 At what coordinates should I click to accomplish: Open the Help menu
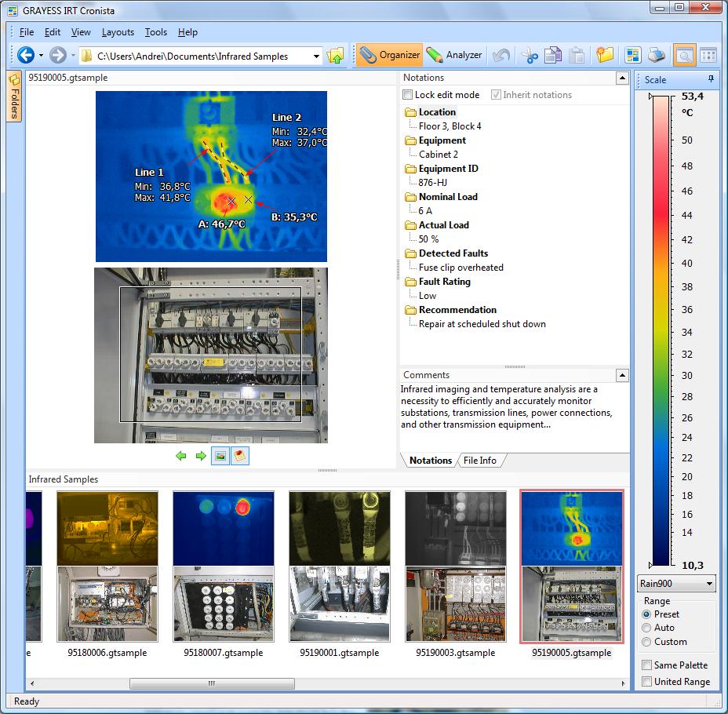[187, 32]
